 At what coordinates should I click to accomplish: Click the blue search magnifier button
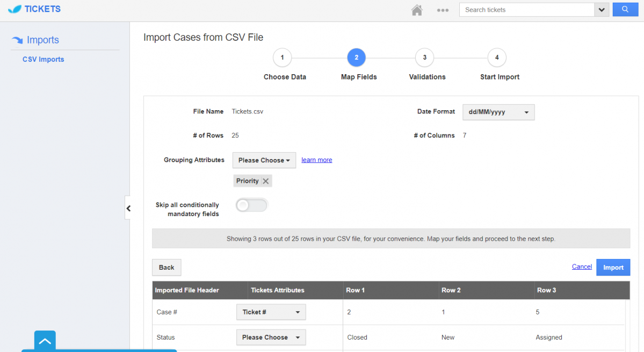[x=625, y=10]
